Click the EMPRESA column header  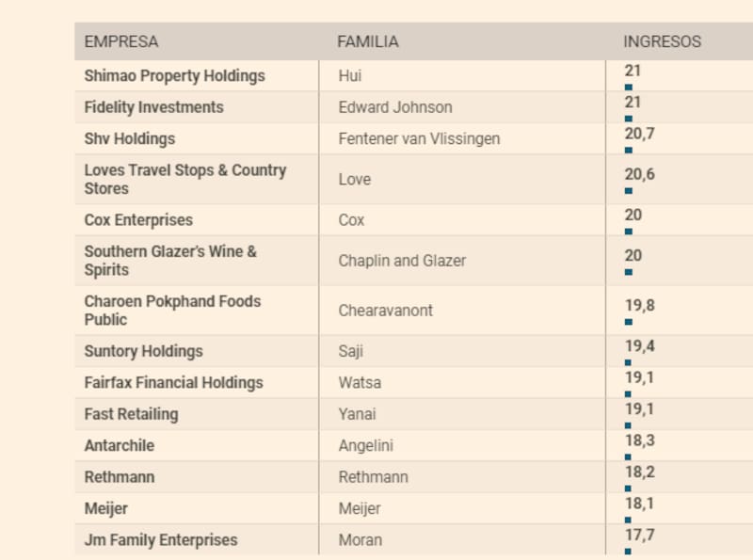point(121,41)
